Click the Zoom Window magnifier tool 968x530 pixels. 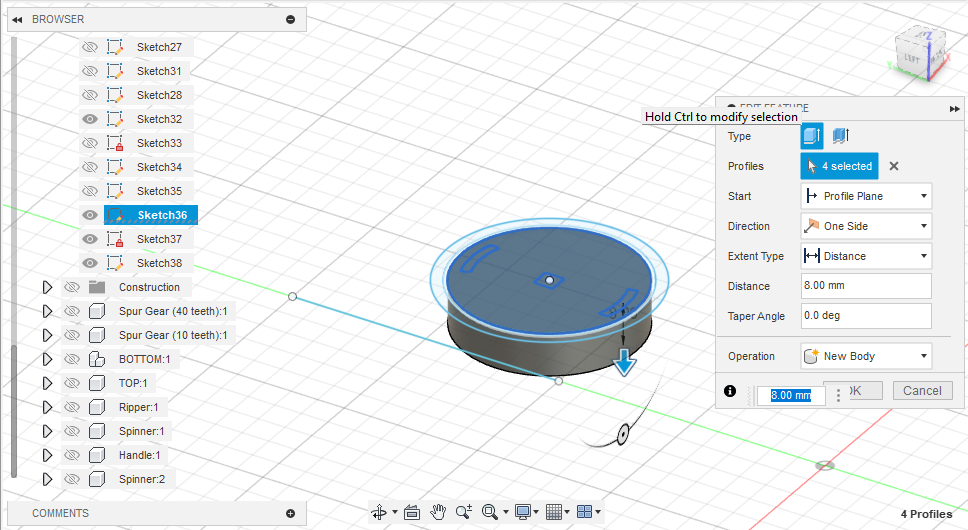490,512
